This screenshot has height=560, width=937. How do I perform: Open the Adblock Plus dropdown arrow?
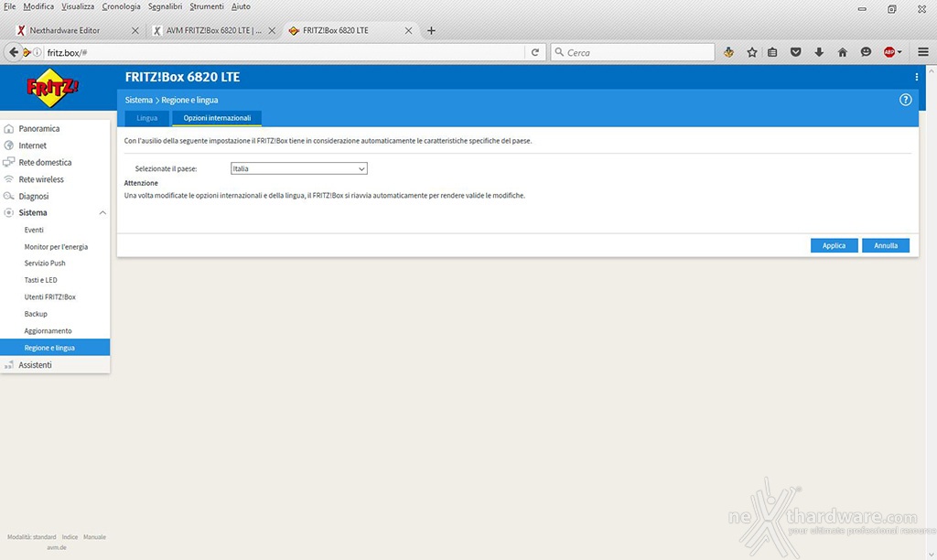click(x=899, y=52)
